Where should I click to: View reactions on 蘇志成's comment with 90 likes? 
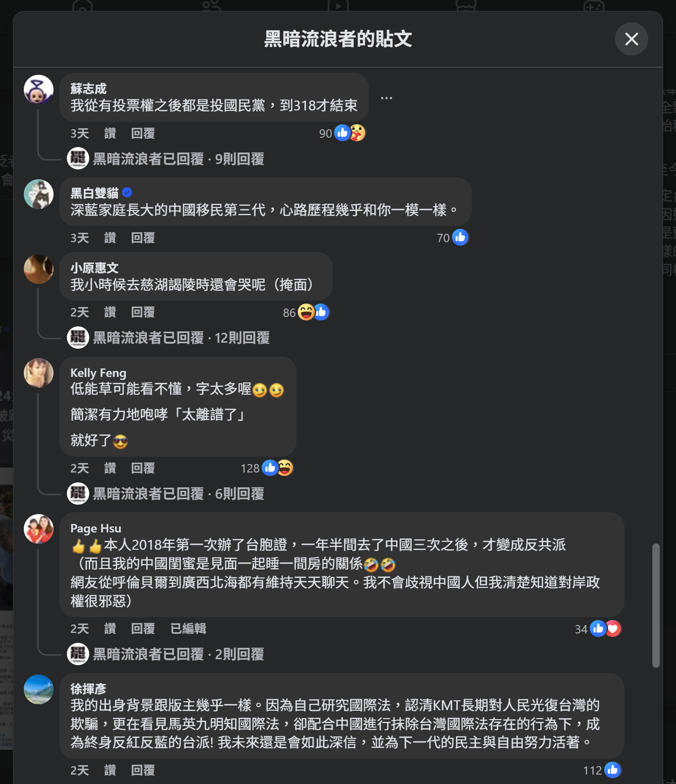342,133
